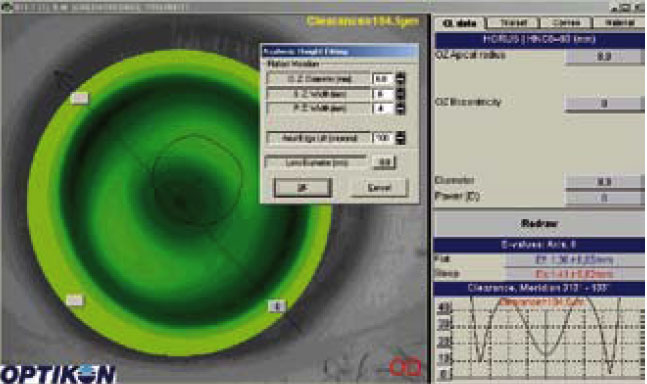Screen dimensions: 647x384
Task: Adjust the O.Z. Diameter stepper arrows
Action: click(x=400, y=78)
